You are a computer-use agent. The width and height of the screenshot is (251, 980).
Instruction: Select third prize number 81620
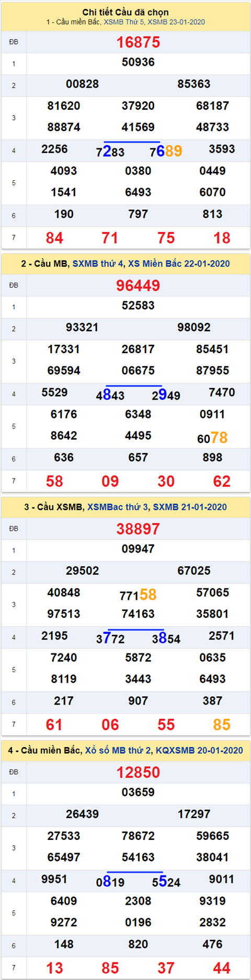coord(64,106)
